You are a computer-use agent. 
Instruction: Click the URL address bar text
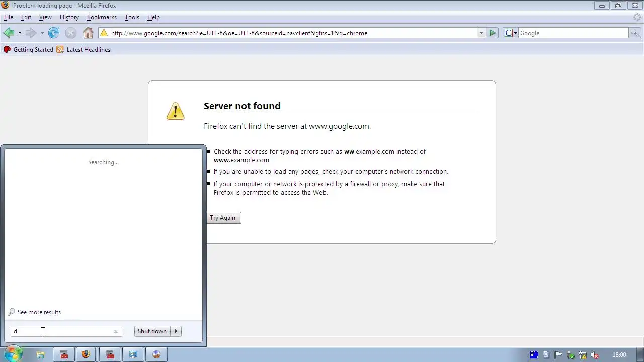point(239,33)
